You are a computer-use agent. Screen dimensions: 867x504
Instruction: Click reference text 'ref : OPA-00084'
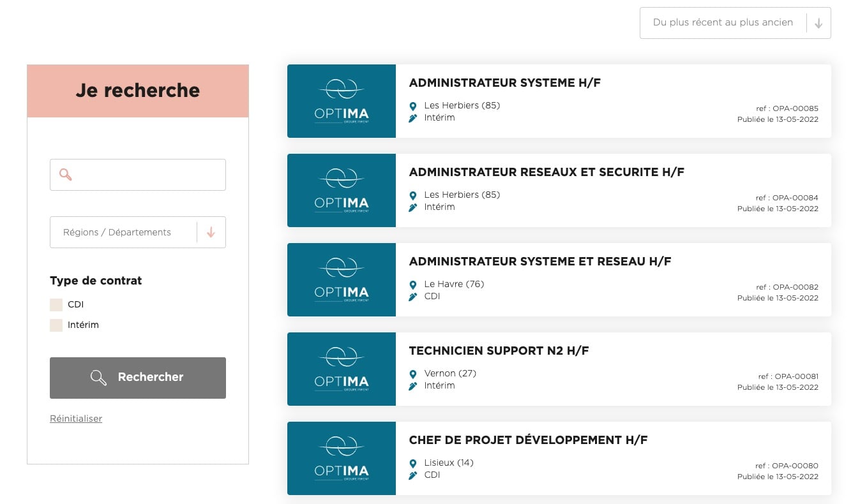point(787,198)
